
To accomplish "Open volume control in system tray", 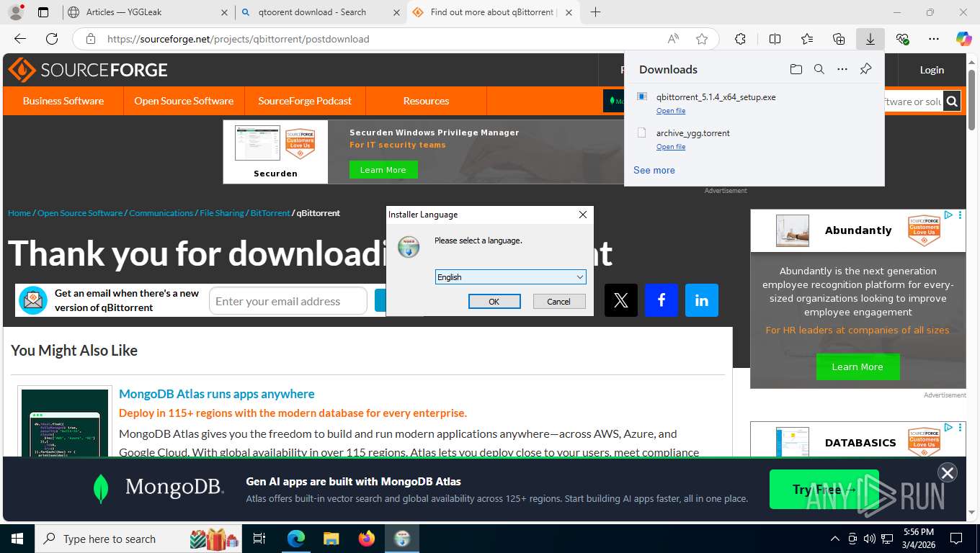I will (x=870, y=539).
